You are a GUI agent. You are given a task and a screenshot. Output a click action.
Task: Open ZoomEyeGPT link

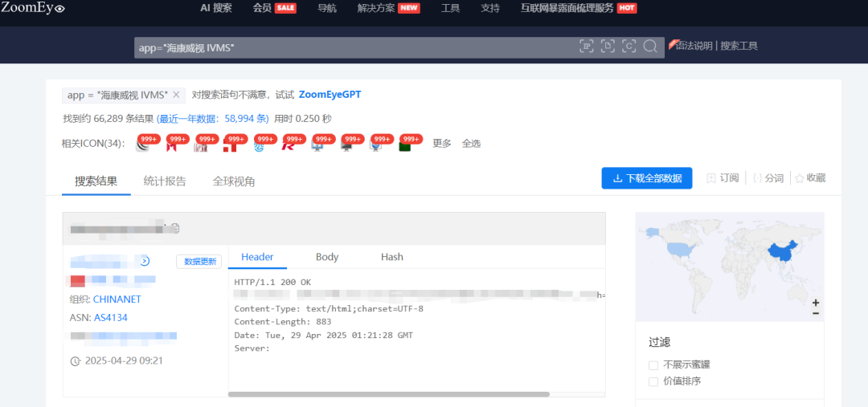330,95
